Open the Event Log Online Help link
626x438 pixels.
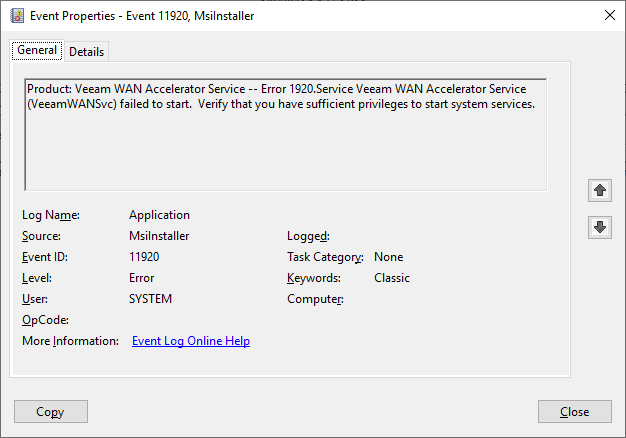click(x=191, y=341)
